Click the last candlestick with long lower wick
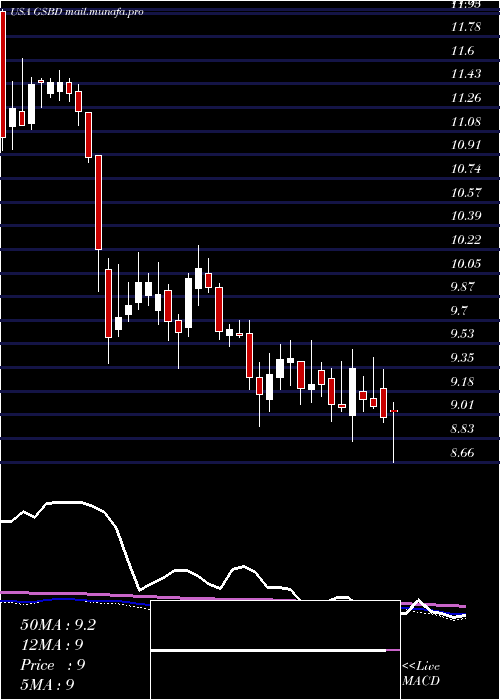This screenshot has width=500, height=700. point(394,432)
